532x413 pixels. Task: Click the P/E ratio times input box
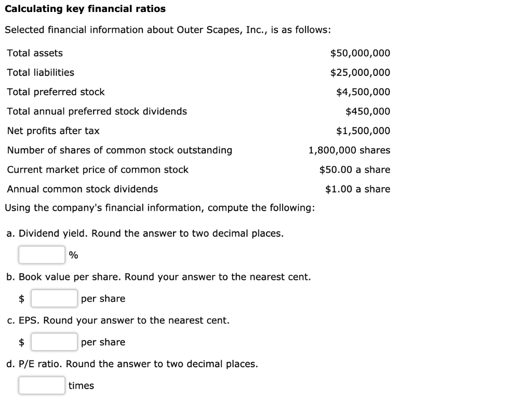[41, 385]
